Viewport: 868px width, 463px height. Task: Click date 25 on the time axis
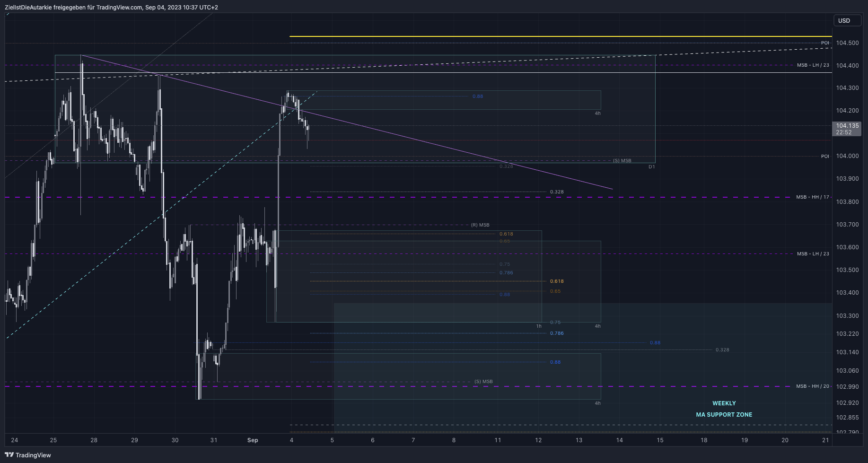(x=53, y=440)
